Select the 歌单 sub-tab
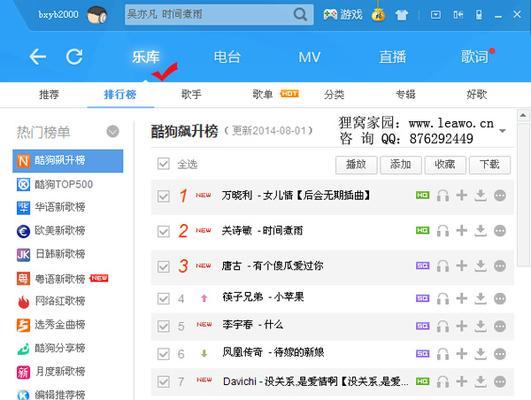The width and height of the screenshot is (531, 400). pyautogui.click(x=262, y=94)
